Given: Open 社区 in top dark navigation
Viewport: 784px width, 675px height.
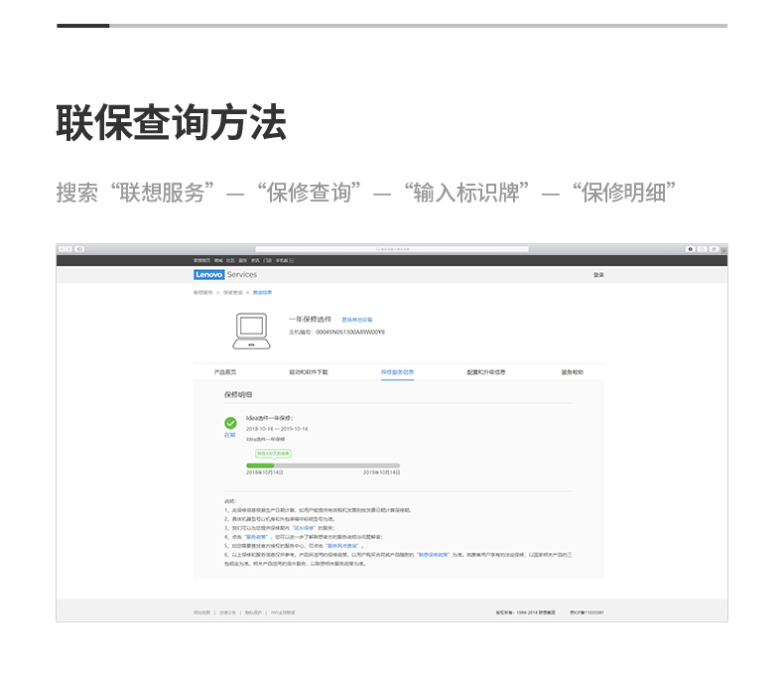Looking at the screenshot, I should 230,260.
